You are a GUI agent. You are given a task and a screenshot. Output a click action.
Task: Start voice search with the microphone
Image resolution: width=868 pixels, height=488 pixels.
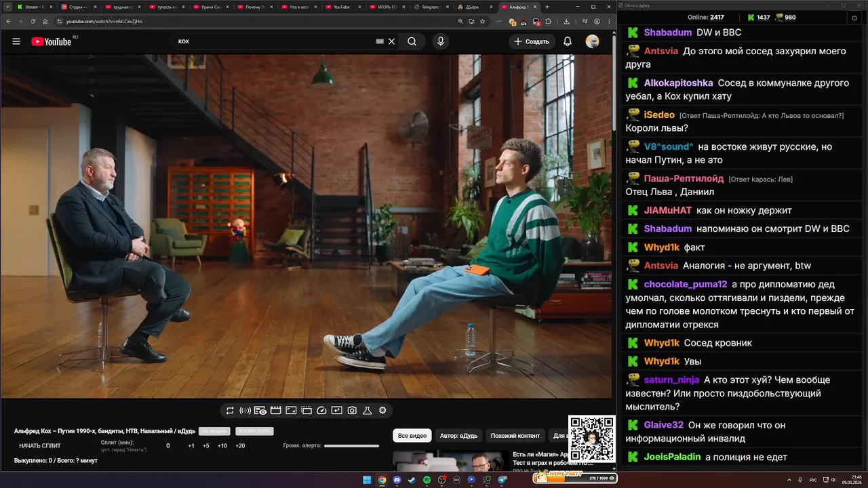pyautogui.click(x=441, y=41)
